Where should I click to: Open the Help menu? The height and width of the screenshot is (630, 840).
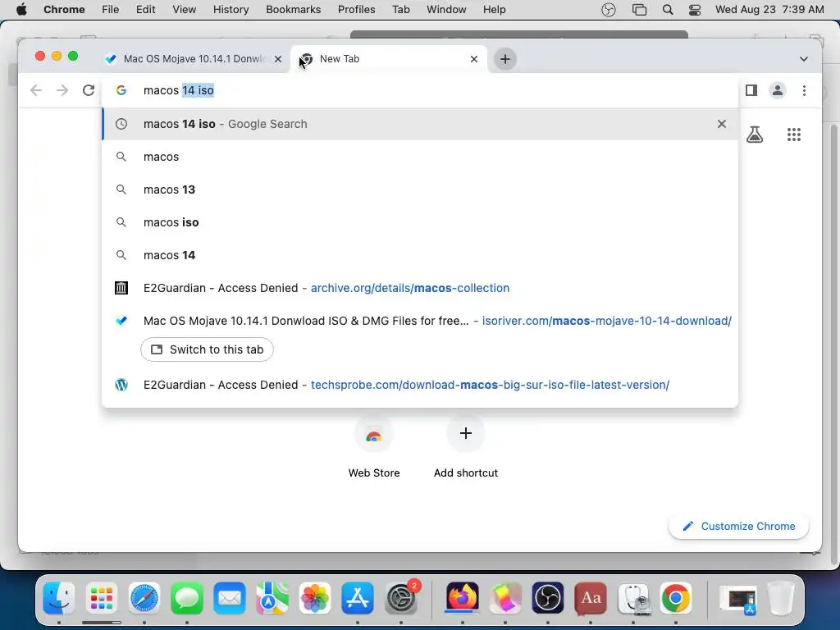point(494,10)
